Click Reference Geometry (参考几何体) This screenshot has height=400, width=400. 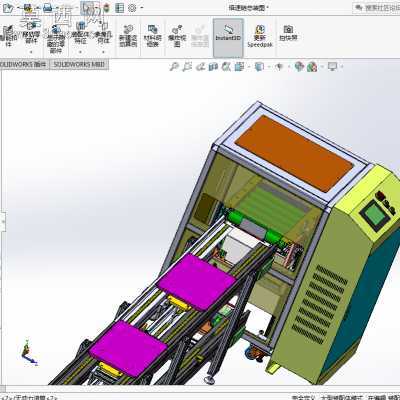(x=103, y=33)
